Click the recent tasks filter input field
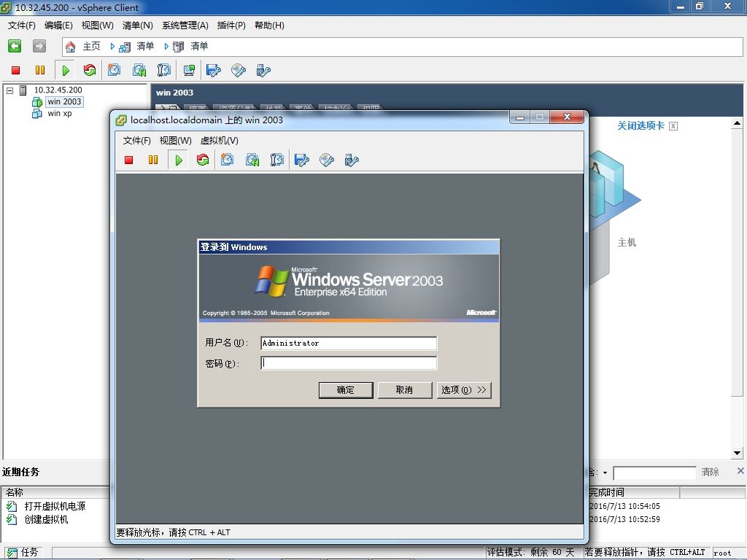This screenshot has height=560, width=747. 654,472
